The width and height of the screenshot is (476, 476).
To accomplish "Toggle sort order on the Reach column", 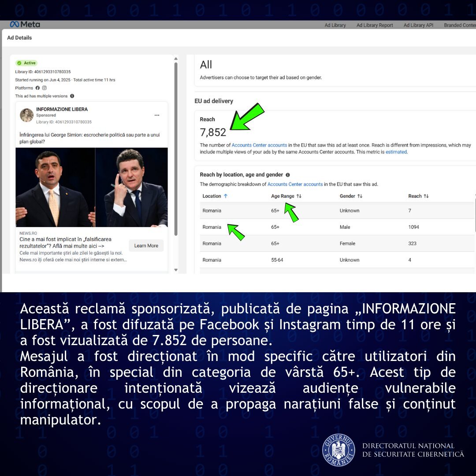I will tap(427, 196).
